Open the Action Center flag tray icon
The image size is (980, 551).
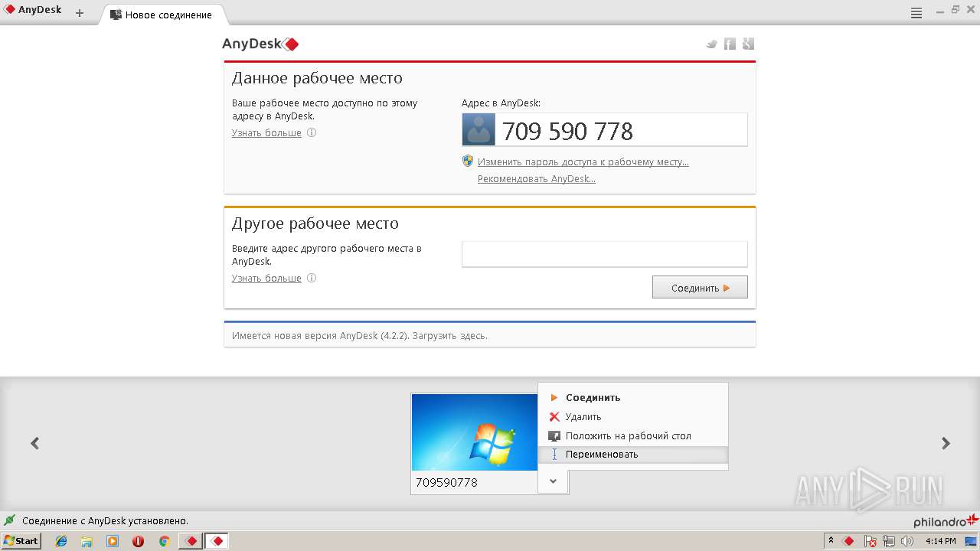pos(871,541)
